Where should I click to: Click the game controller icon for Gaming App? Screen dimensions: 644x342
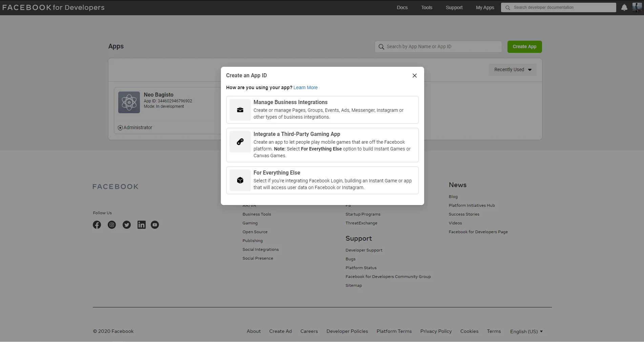point(240,142)
